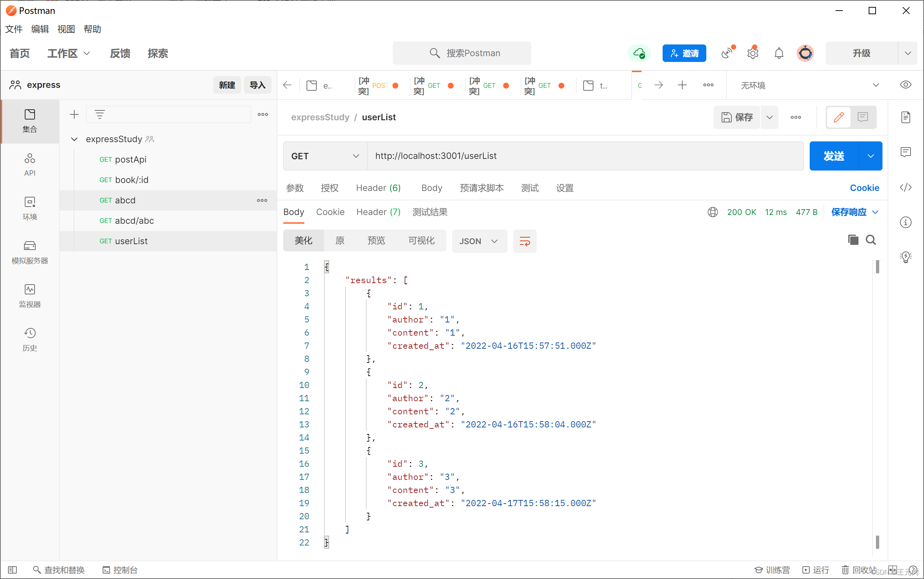Open the Environments sidebar section
The height and width of the screenshot is (579, 924).
point(30,208)
